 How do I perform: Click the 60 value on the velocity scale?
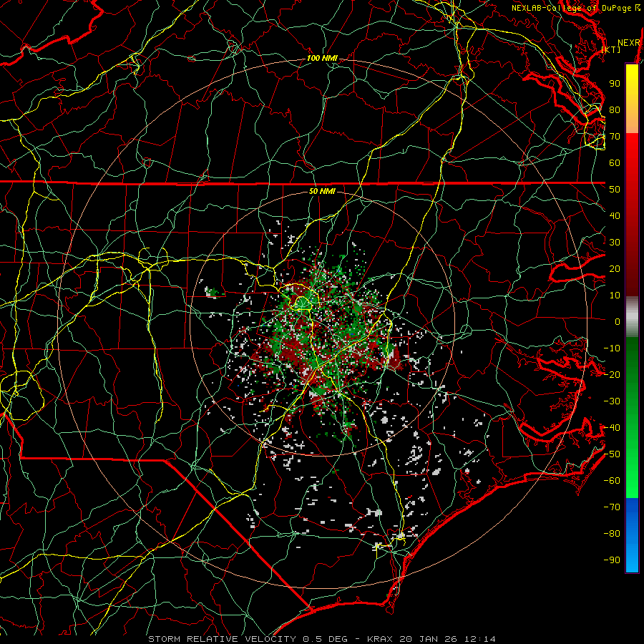[615, 163]
